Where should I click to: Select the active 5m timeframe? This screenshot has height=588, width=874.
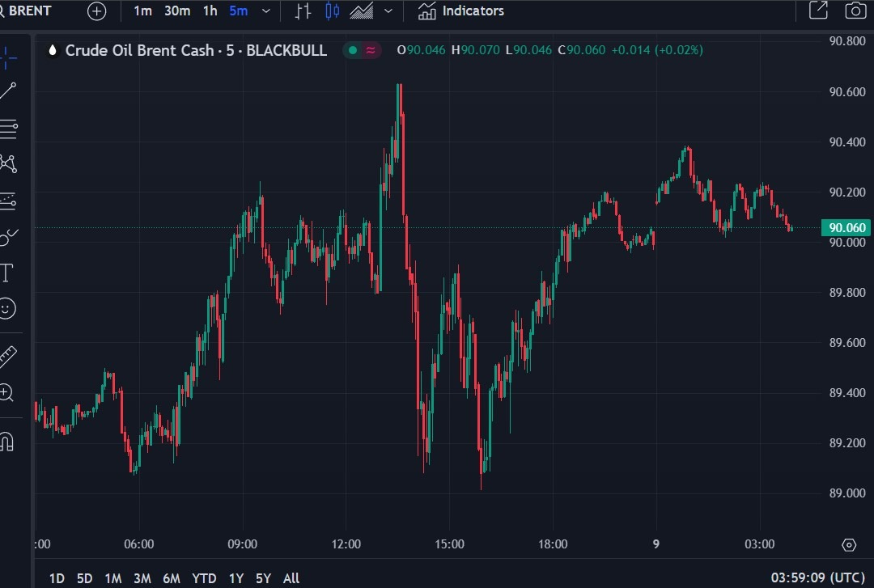(239, 11)
